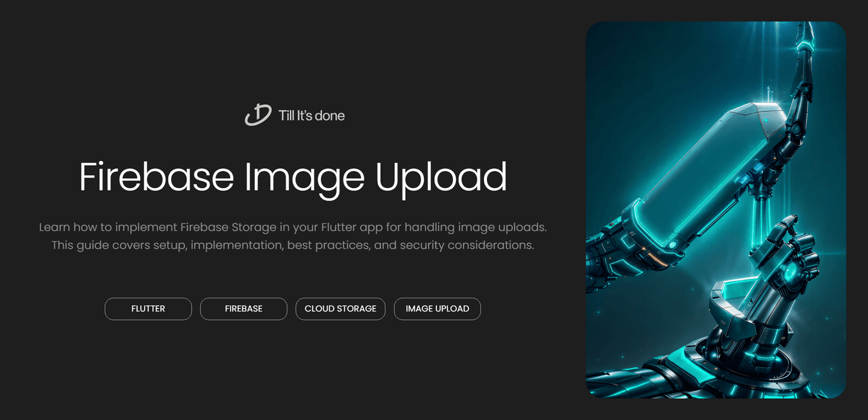868x420 pixels.
Task: Click the description line beginning "Learn how to implement"
Action: (293, 227)
